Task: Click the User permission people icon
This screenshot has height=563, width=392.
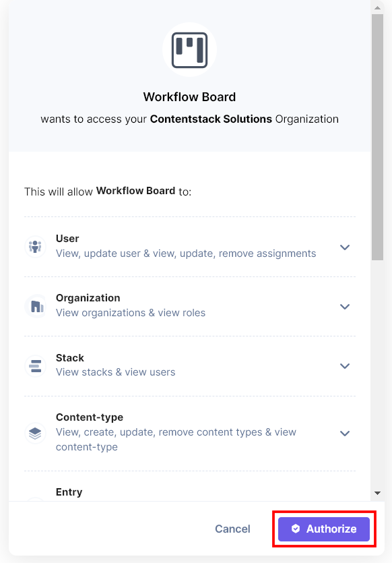Action: click(35, 247)
